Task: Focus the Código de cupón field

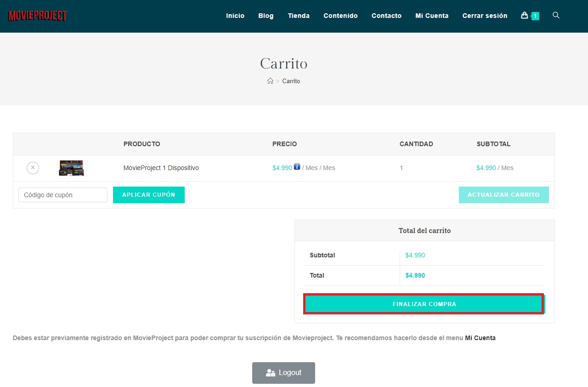Action: (63, 195)
